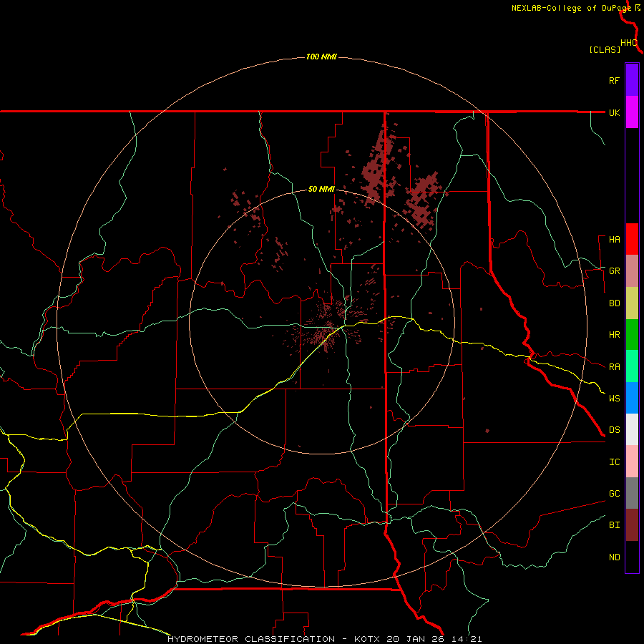The width and height of the screenshot is (644, 644).
Task: Click the UK magenta legend swatch
Action: [x=632, y=112]
